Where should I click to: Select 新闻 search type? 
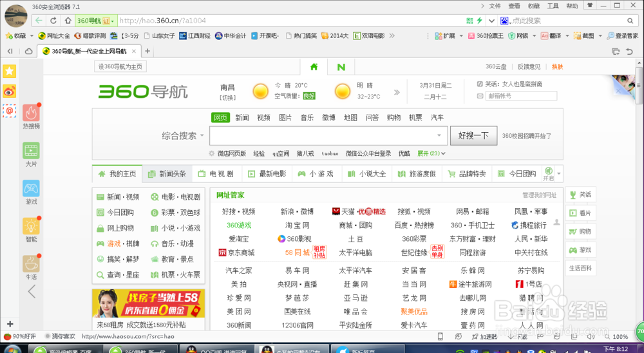coord(242,117)
